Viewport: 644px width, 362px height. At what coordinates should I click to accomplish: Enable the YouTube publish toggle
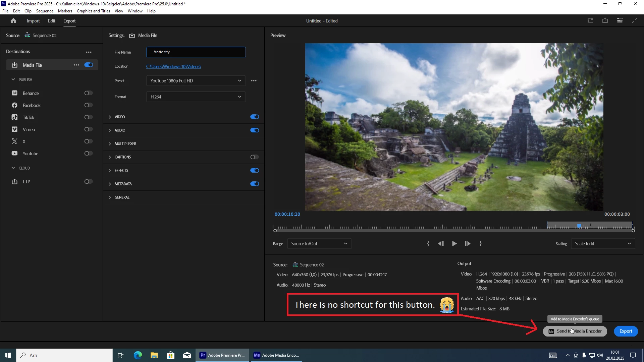pyautogui.click(x=88, y=154)
